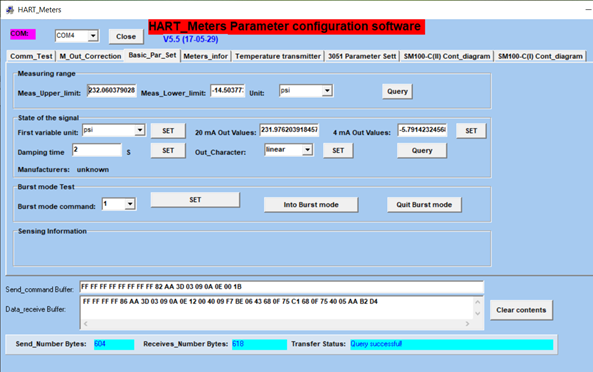The image size is (593, 372).
Task: Click the Meas_Lower_limit input field
Action: pyautogui.click(x=227, y=91)
